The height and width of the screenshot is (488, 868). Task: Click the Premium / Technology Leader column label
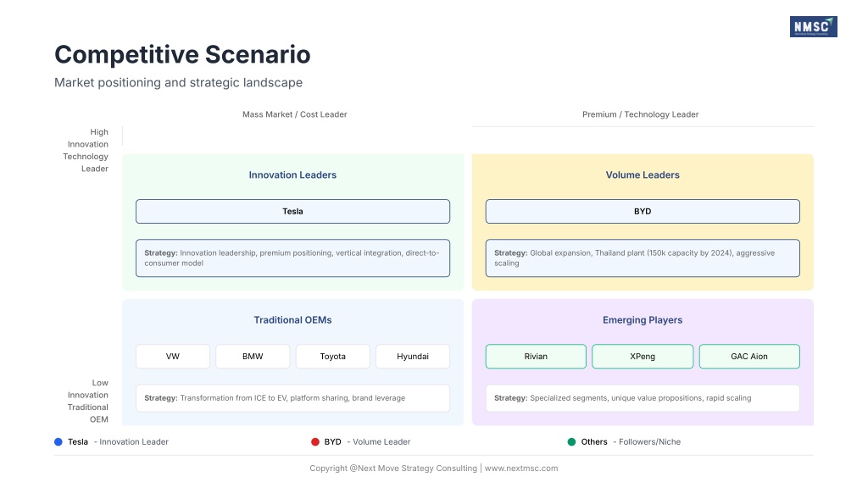tap(641, 114)
